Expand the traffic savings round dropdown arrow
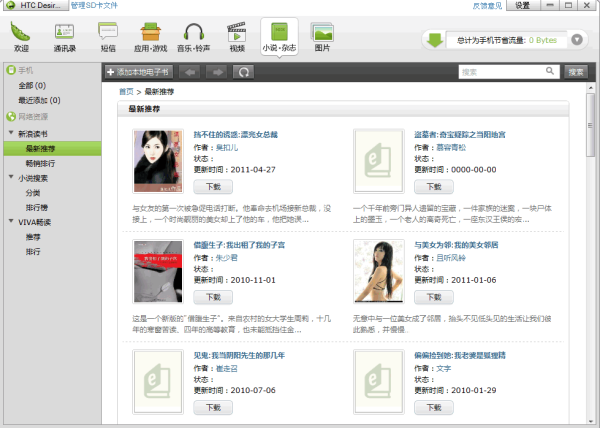Image resolution: width=600 pixels, height=428 pixels. (577, 39)
